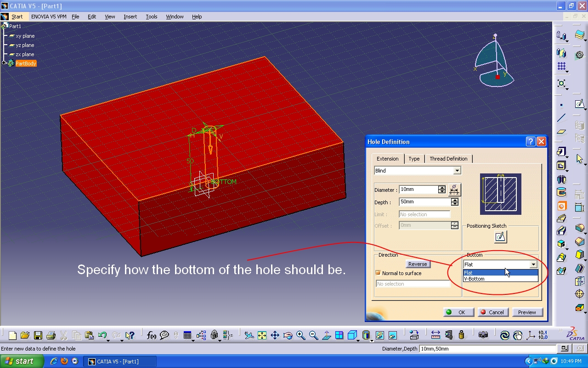Select the Pocket tool icon
Viewport: 588px width, 368px height.
pyautogui.click(x=561, y=165)
